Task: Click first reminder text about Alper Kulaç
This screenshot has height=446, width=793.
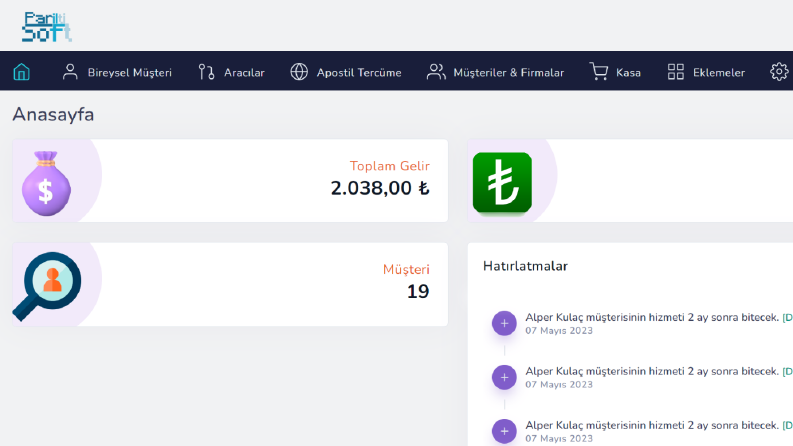Action: (x=652, y=318)
